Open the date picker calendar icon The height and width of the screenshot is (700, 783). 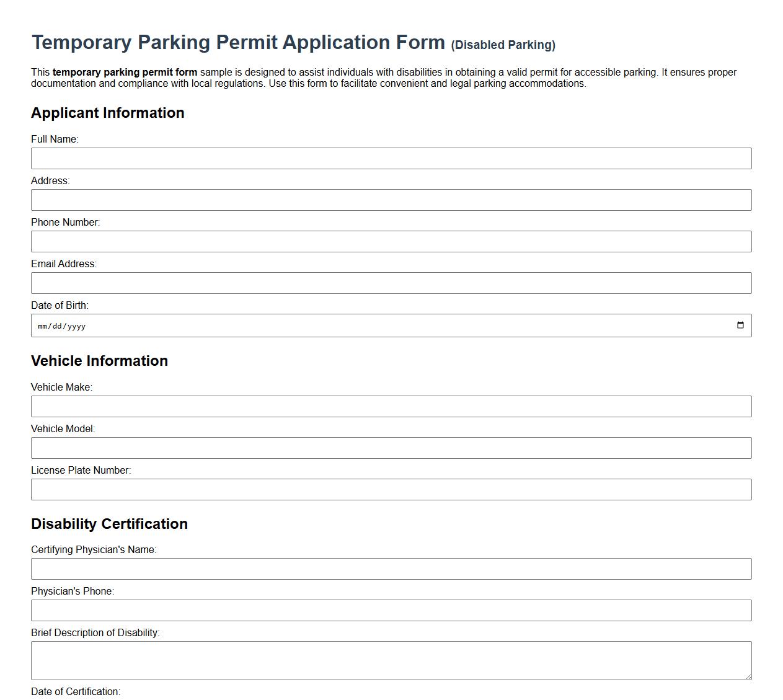[740, 324]
